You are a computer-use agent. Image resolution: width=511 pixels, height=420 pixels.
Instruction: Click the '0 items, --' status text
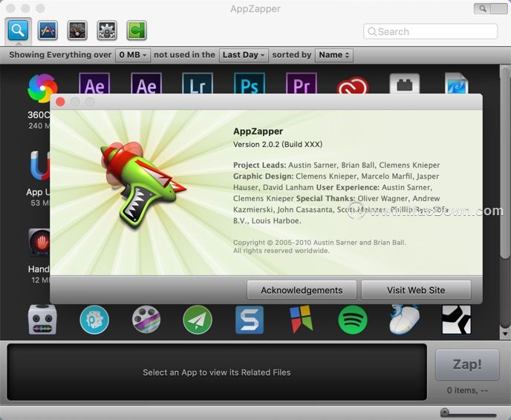pos(467,390)
